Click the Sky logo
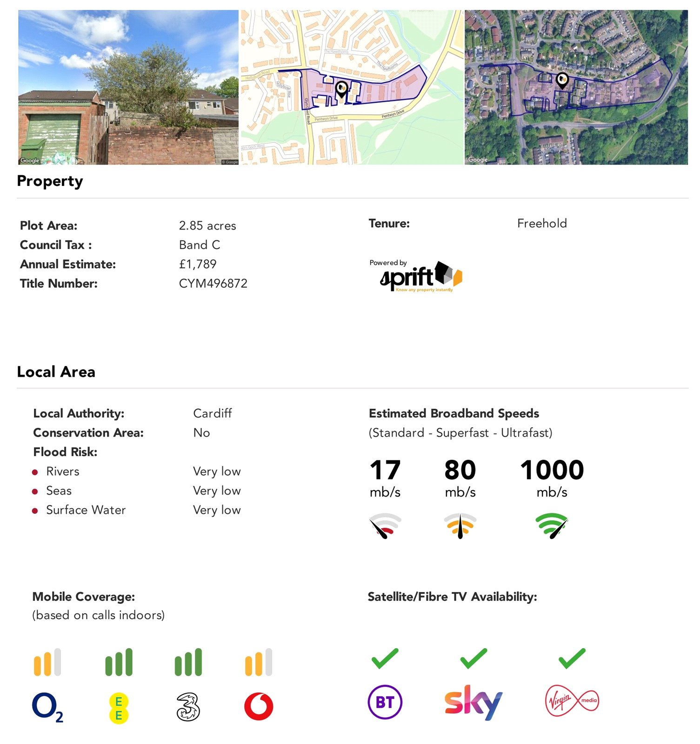 (x=473, y=702)
